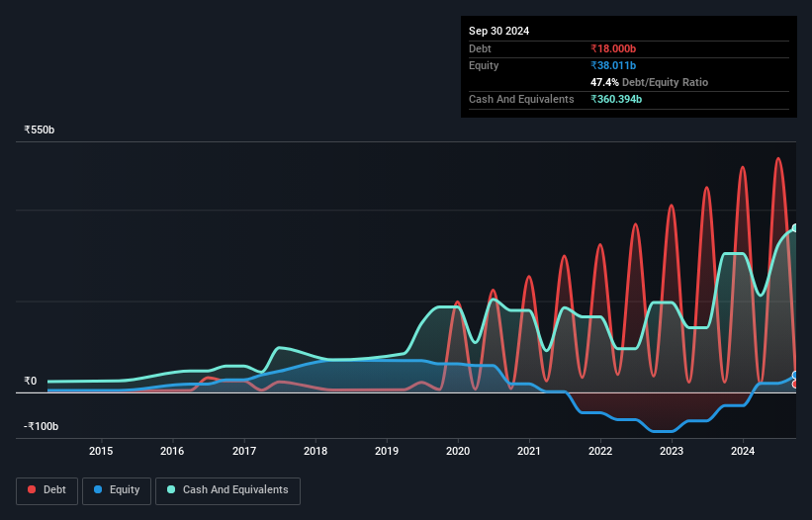Image resolution: width=812 pixels, height=520 pixels.
Task: Toggle Cash And Equivalents legend button
Action: 227,490
